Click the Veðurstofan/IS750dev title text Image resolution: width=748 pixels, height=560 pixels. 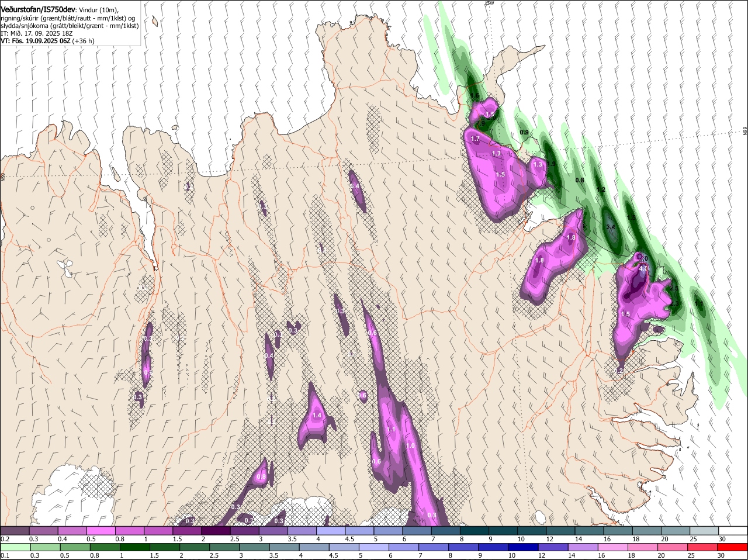tap(38, 10)
